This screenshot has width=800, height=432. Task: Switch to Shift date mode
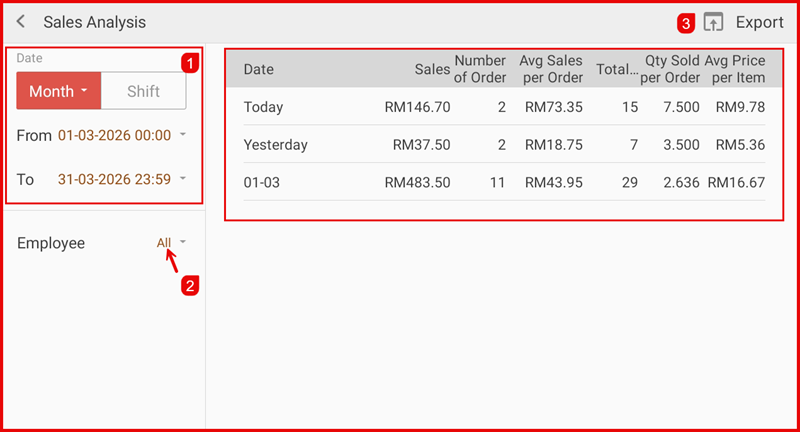[143, 91]
